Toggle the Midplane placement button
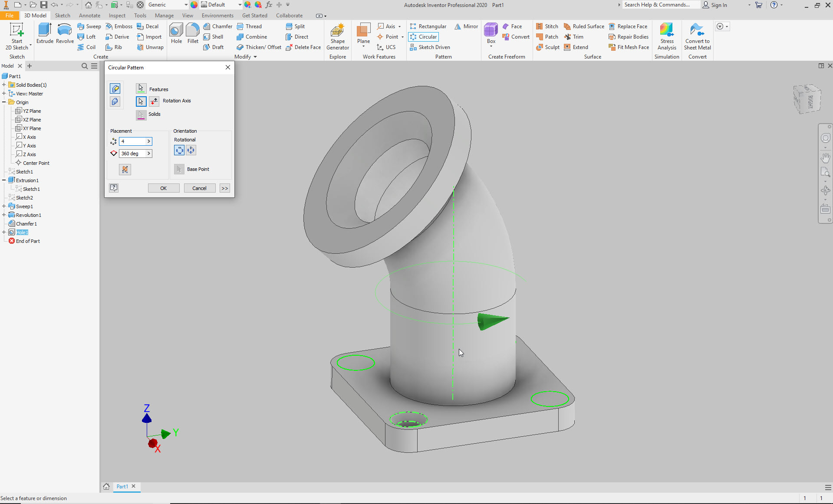This screenshot has height=504, width=833. [125, 170]
